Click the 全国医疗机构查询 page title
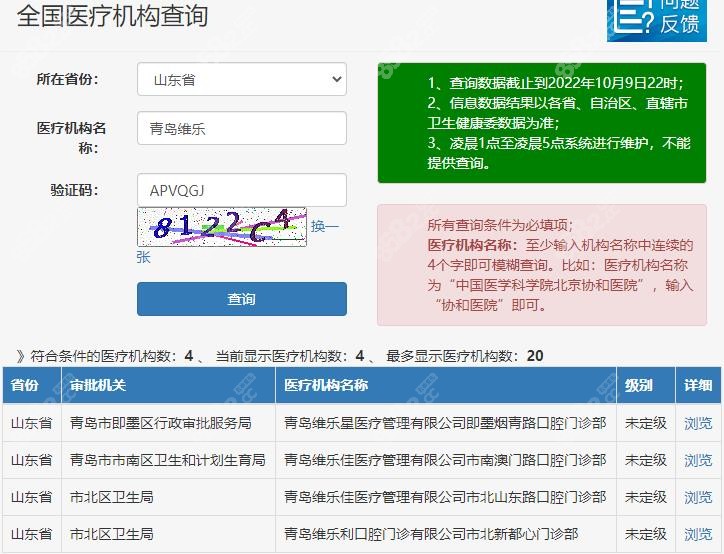The height and width of the screenshot is (554, 724). [x=112, y=16]
